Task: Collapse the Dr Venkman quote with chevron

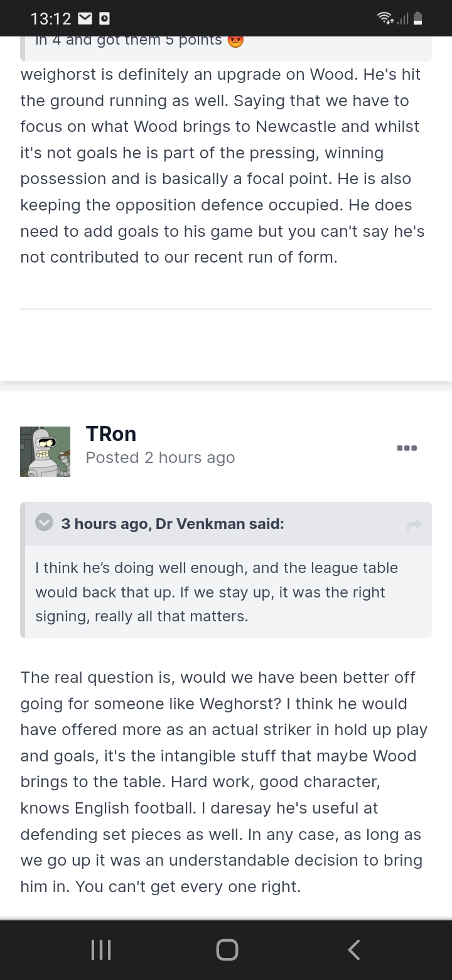Action: [x=44, y=523]
